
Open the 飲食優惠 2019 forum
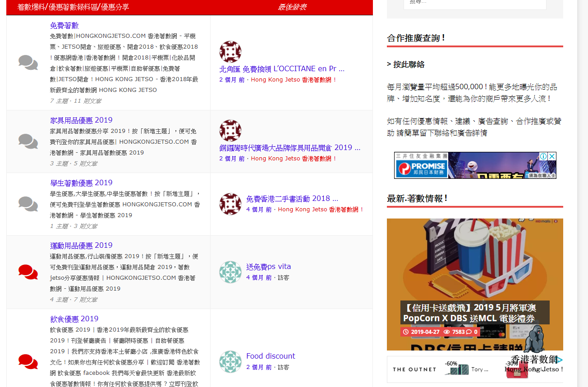[74, 319]
